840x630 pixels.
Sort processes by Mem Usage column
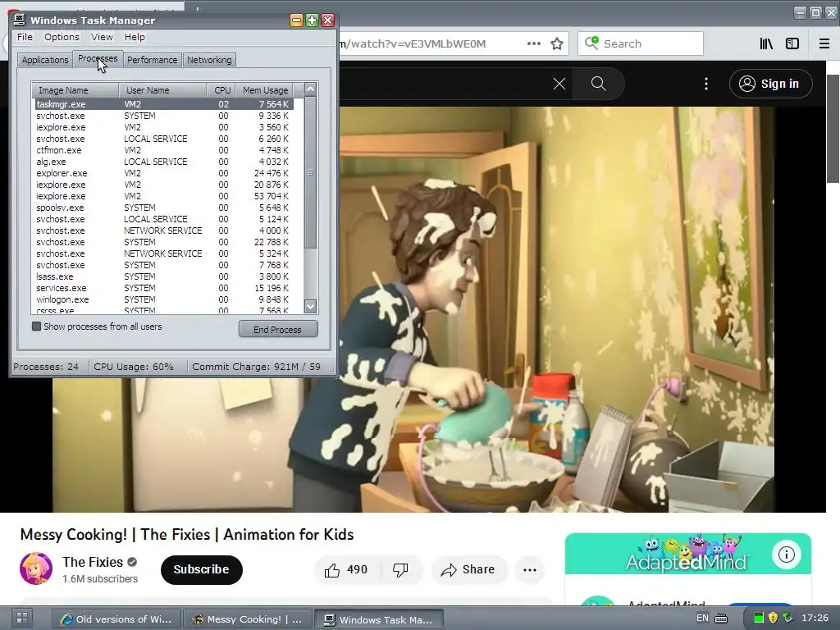264,90
